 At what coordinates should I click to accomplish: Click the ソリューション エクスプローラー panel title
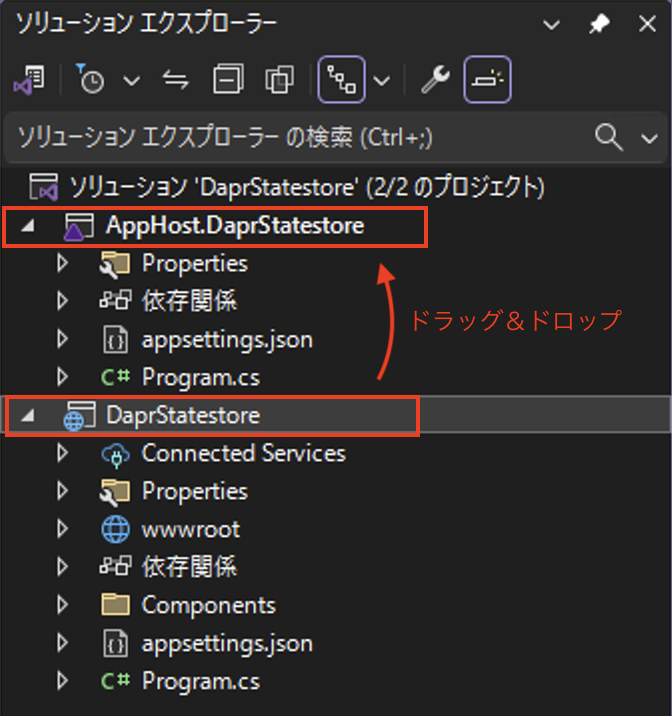pyautogui.click(x=147, y=24)
